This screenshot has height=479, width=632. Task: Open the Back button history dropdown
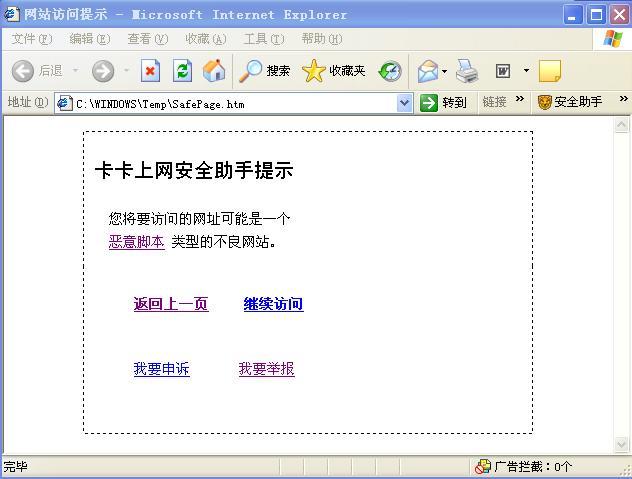pos(75,71)
